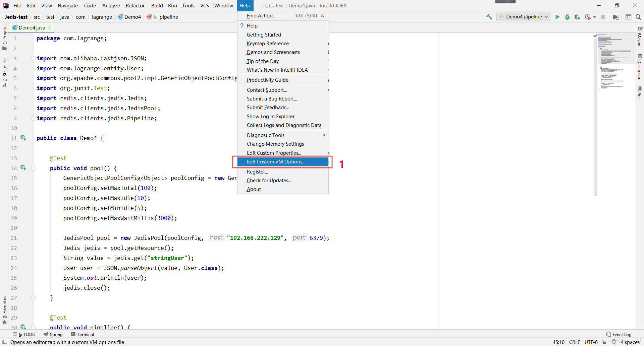Open the VCS menu
644x346 pixels.
click(x=204, y=5)
